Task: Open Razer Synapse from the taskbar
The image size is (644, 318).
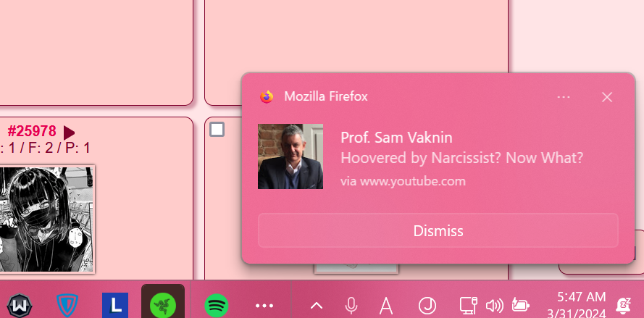Action: (163, 305)
